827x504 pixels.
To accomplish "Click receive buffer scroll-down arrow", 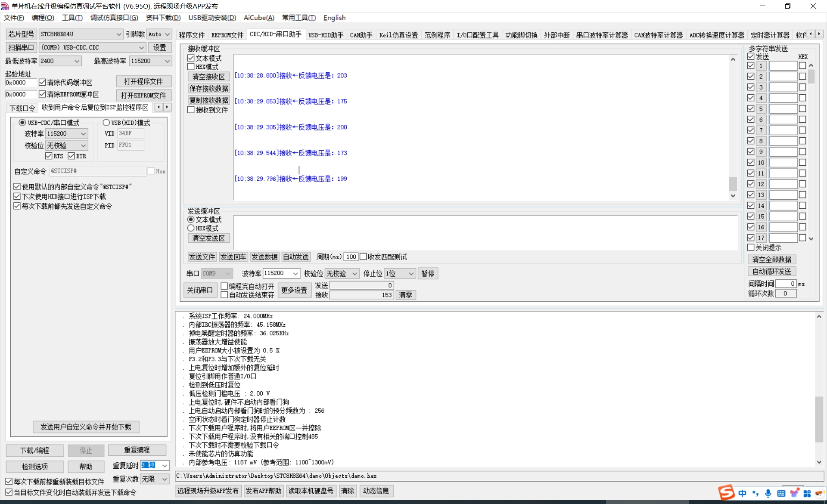I will (733, 195).
